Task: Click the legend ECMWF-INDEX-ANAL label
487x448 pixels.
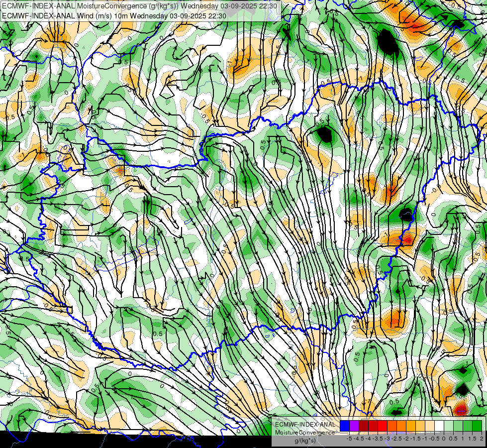Action: point(305,425)
